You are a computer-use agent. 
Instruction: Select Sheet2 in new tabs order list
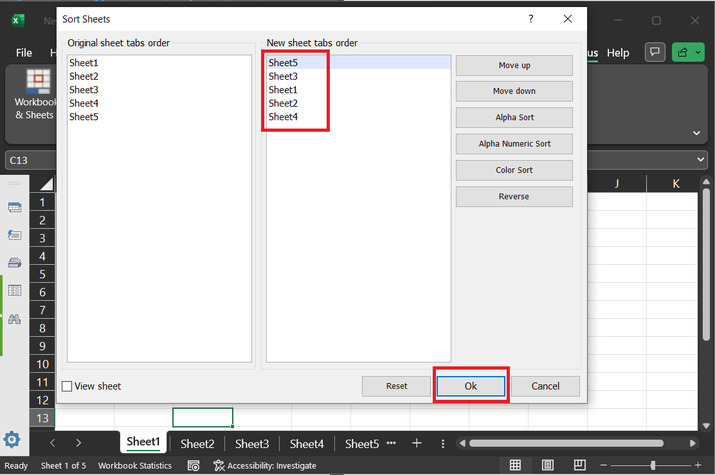point(359,103)
